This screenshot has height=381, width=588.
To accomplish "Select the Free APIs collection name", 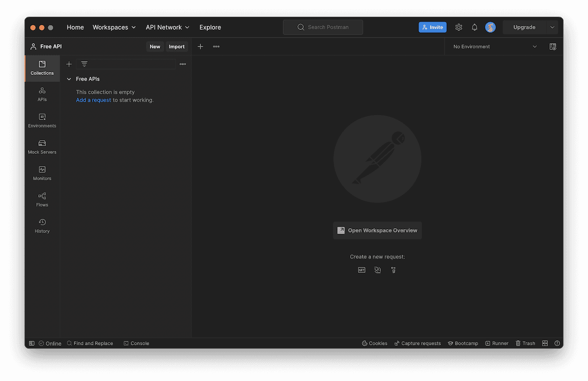I will tap(88, 79).
